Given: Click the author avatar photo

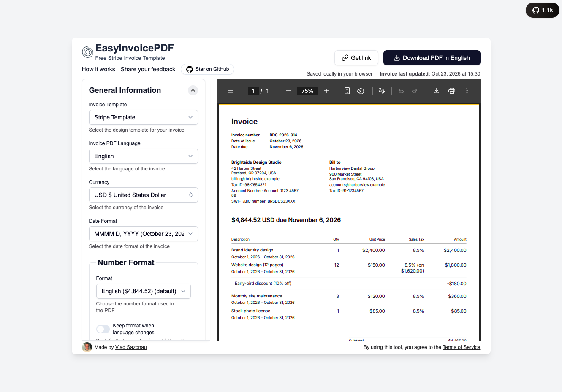Looking at the screenshot, I should coord(87,347).
